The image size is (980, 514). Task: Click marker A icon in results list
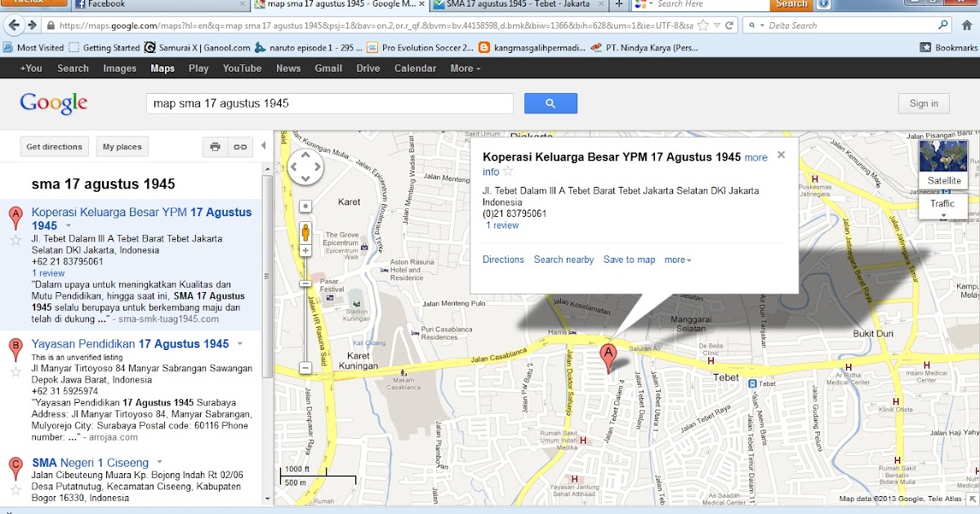click(15, 219)
